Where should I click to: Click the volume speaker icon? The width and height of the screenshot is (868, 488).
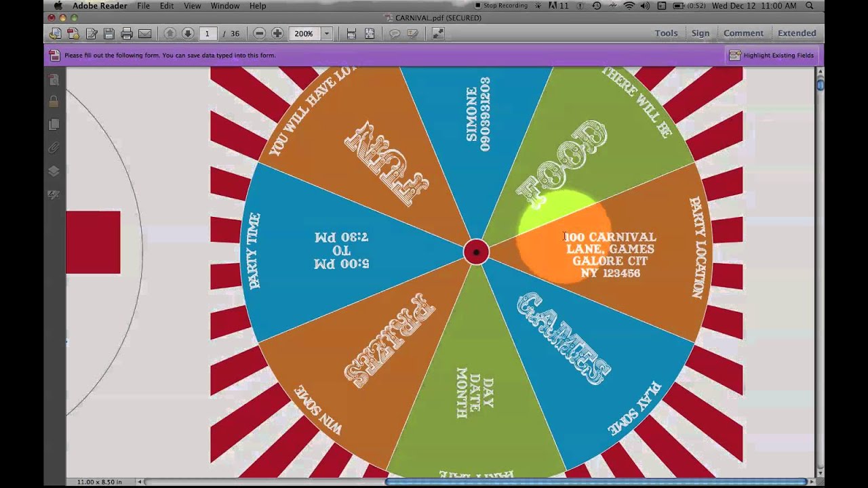click(644, 5)
